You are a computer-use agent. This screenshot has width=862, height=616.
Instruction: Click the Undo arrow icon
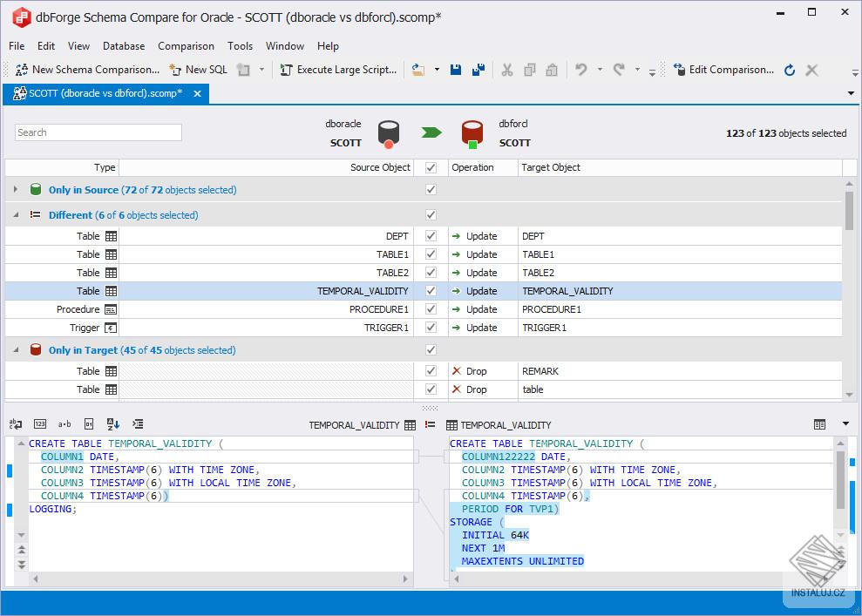(581, 70)
